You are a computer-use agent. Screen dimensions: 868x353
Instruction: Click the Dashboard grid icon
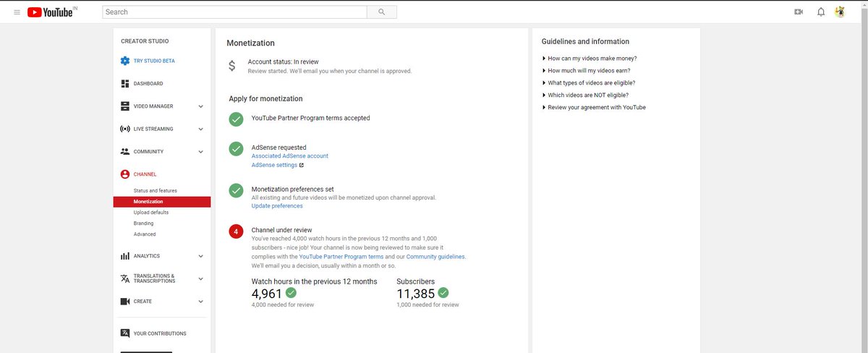[x=125, y=84]
